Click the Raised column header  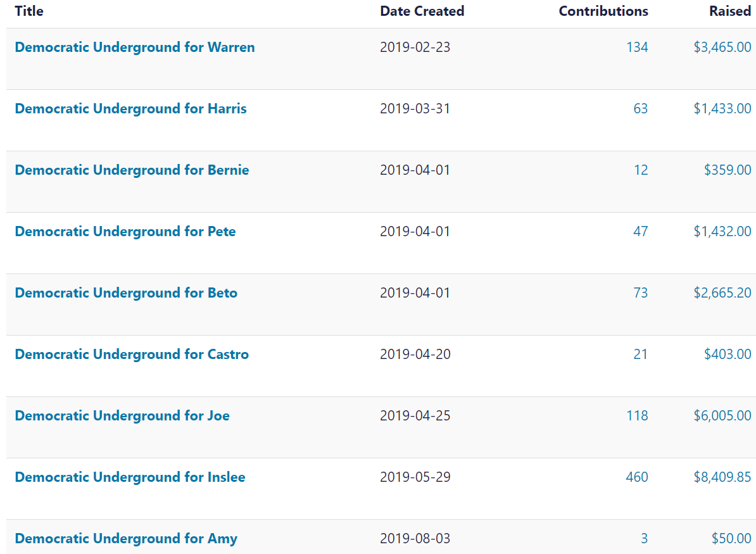(x=729, y=11)
